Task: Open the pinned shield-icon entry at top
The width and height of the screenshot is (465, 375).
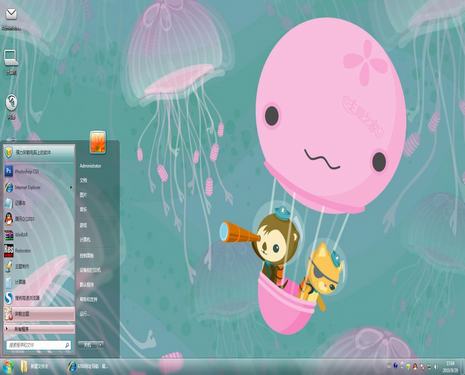Action: (x=39, y=153)
